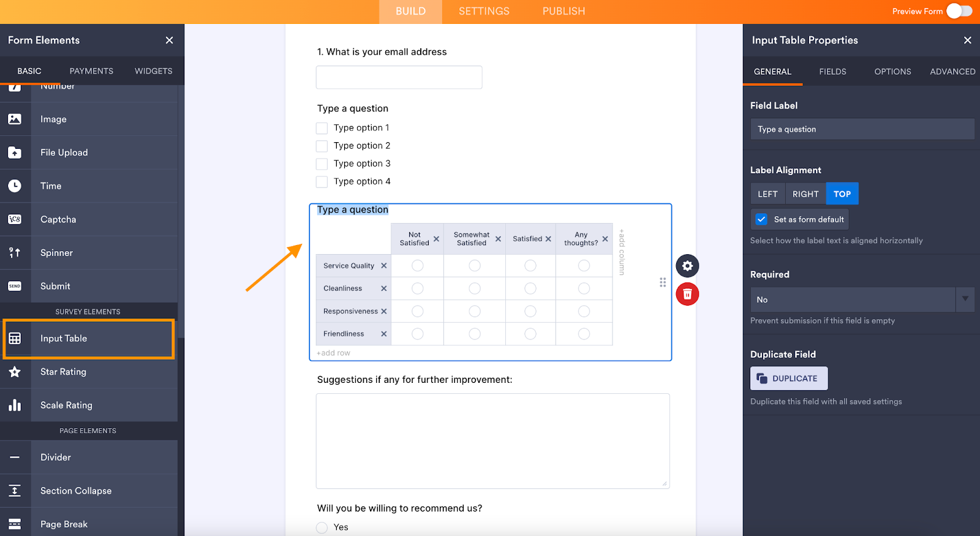Switch to the BUILD tab
The image size is (980, 536).
tap(410, 12)
